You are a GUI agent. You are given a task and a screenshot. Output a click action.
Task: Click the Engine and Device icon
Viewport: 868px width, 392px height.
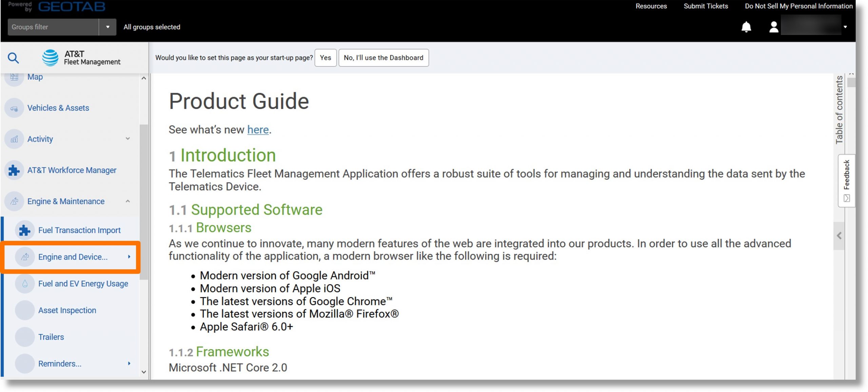(x=24, y=257)
